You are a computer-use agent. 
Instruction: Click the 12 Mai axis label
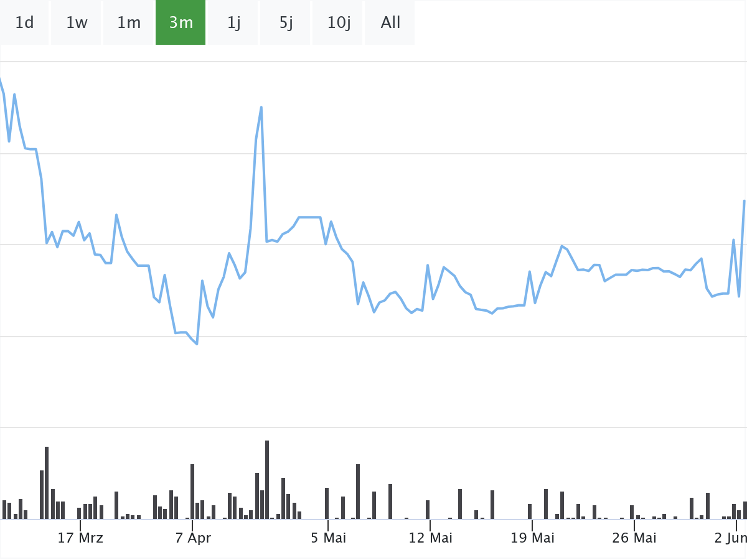tap(430, 538)
